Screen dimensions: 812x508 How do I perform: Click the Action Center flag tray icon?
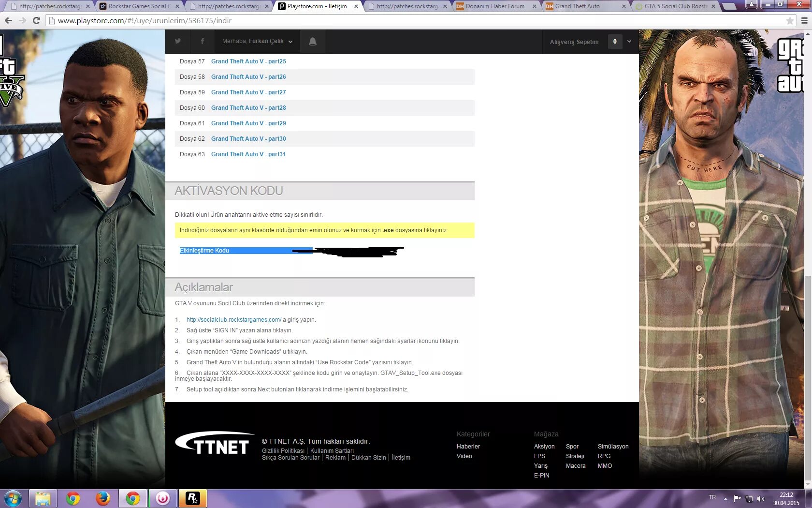tap(737, 499)
